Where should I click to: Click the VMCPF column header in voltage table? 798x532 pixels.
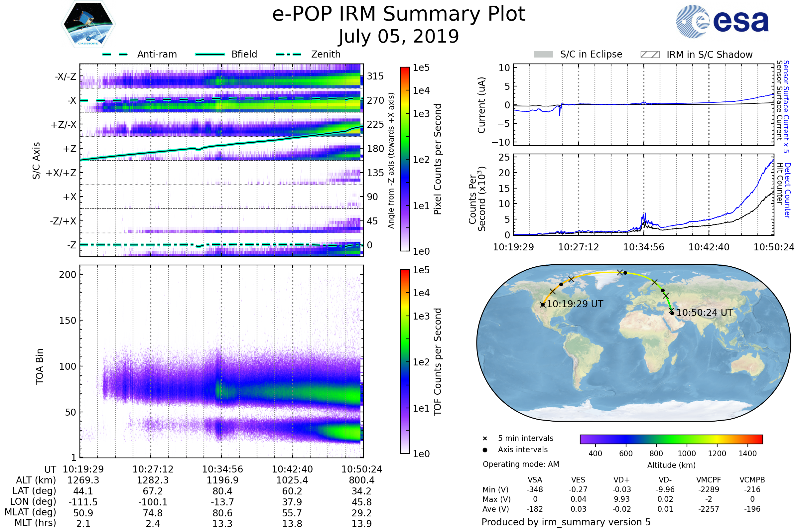click(709, 480)
